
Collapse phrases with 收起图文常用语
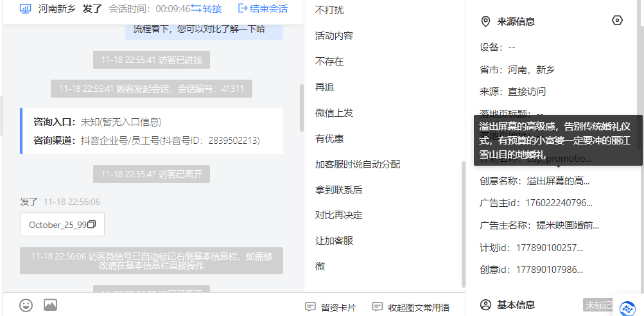(x=411, y=307)
